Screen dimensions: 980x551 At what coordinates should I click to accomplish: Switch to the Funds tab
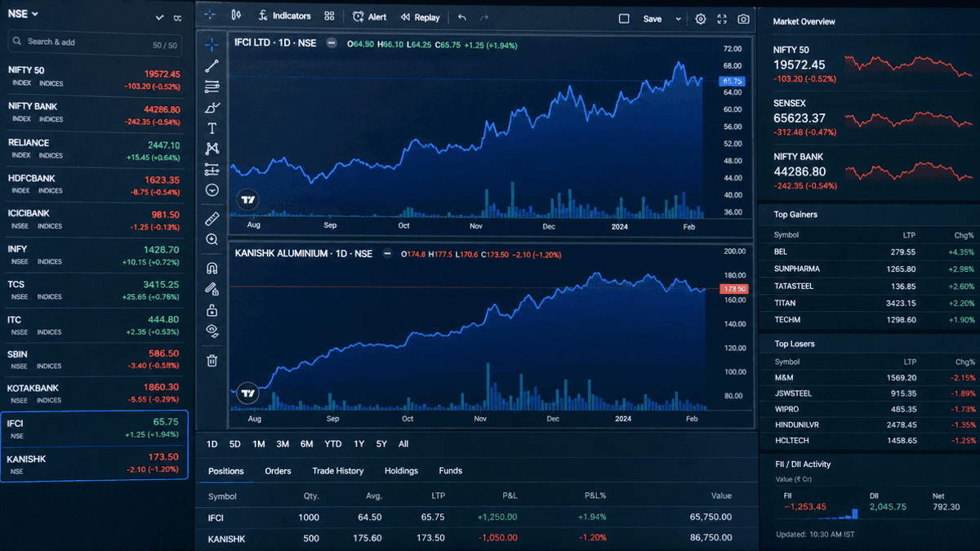450,471
